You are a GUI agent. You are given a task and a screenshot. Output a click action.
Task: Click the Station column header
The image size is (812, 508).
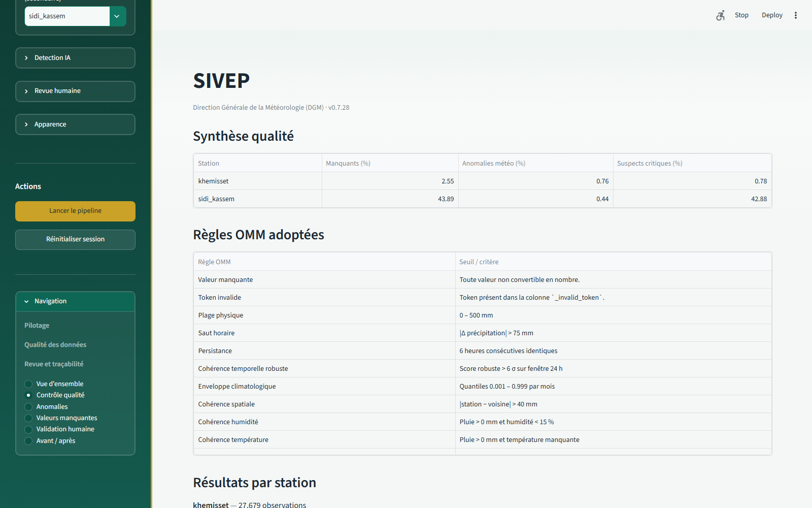(x=257, y=163)
